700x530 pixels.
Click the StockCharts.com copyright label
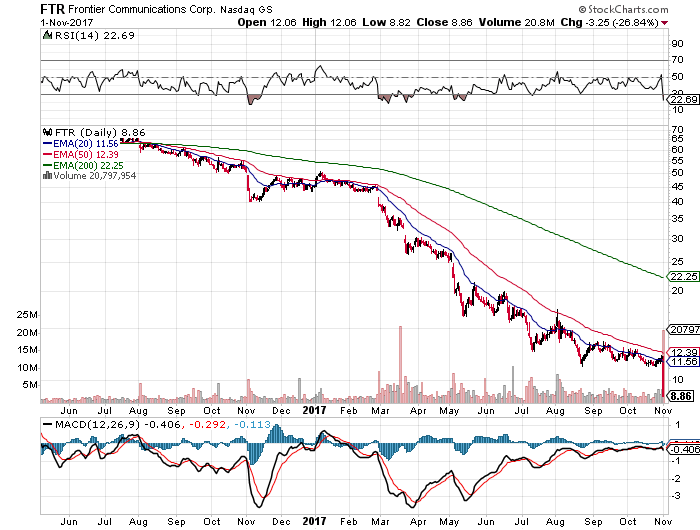(x=623, y=9)
